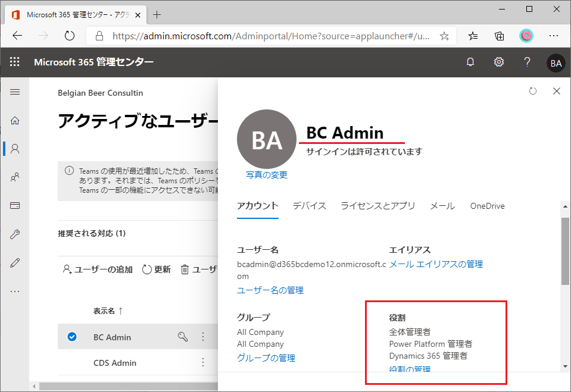Image resolution: width=571 pixels, height=392 pixels.
Task: Open the notifications bell
Action: (470, 62)
